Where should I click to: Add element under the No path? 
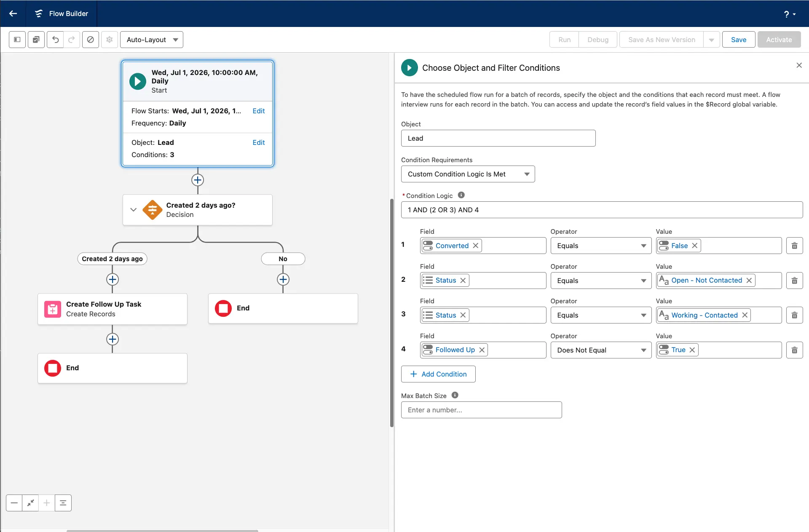[283, 279]
